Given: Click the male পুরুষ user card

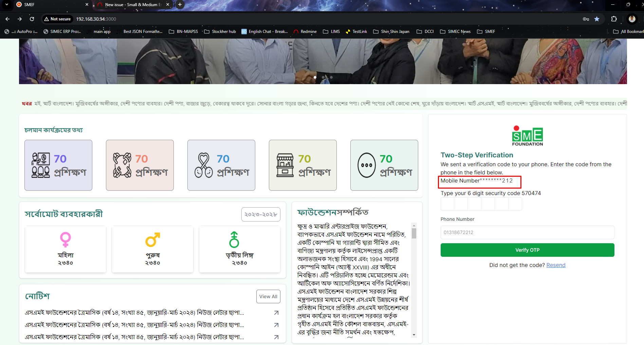Looking at the screenshot, I should click(x=152, y=249).
